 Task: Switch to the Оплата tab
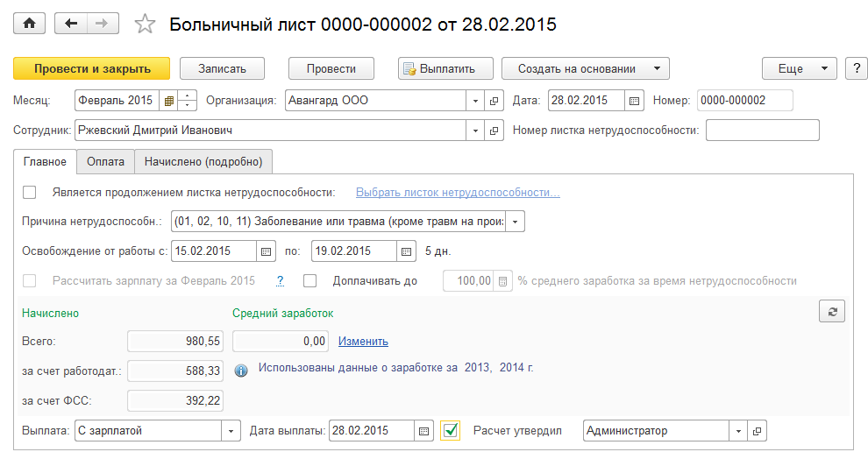tap(105, 161)
